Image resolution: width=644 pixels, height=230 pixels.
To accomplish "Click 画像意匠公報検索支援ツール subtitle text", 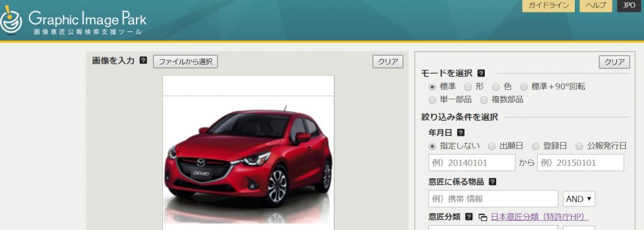I will [88, 31].
